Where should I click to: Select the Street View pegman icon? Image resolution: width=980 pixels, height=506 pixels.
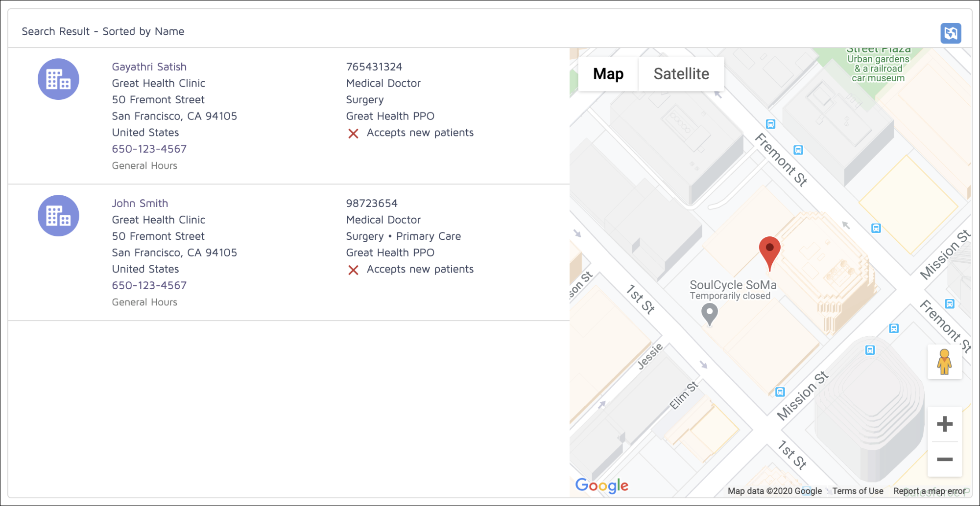click(944, 362)
